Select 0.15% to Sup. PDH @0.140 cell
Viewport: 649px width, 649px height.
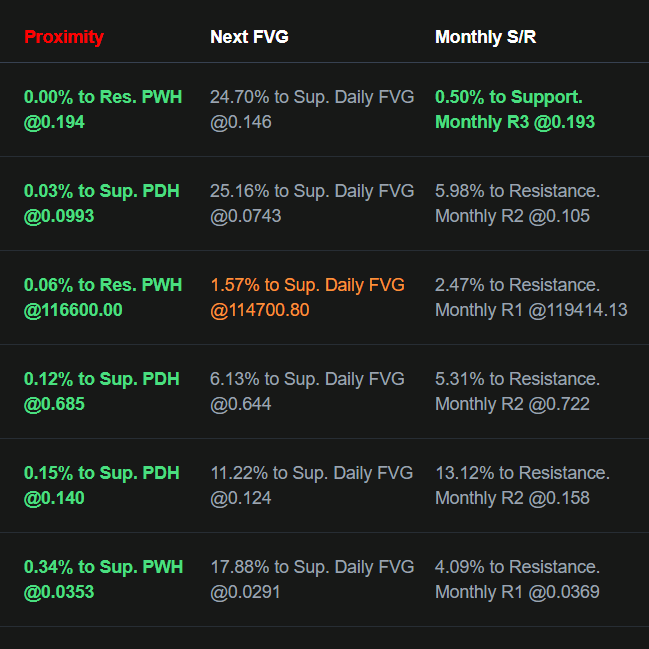pyautogui.click(x=101, y=486)
